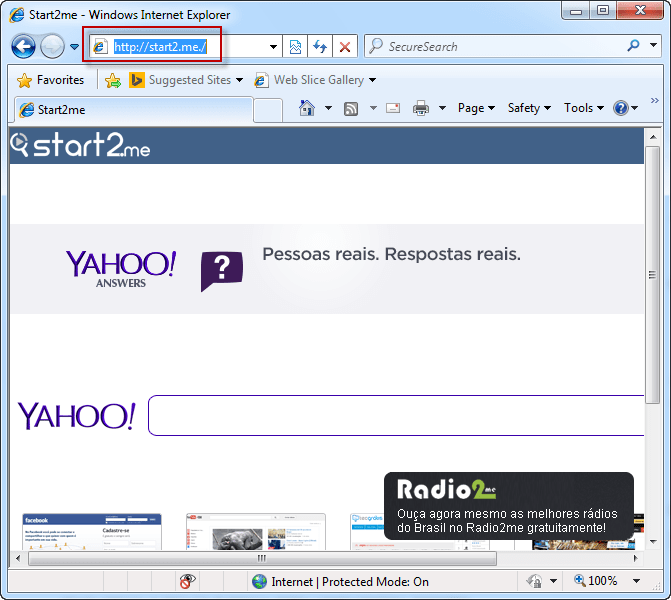Open the Favorites center
Viewport: 671px width, 600px height.
click(50, 80)
